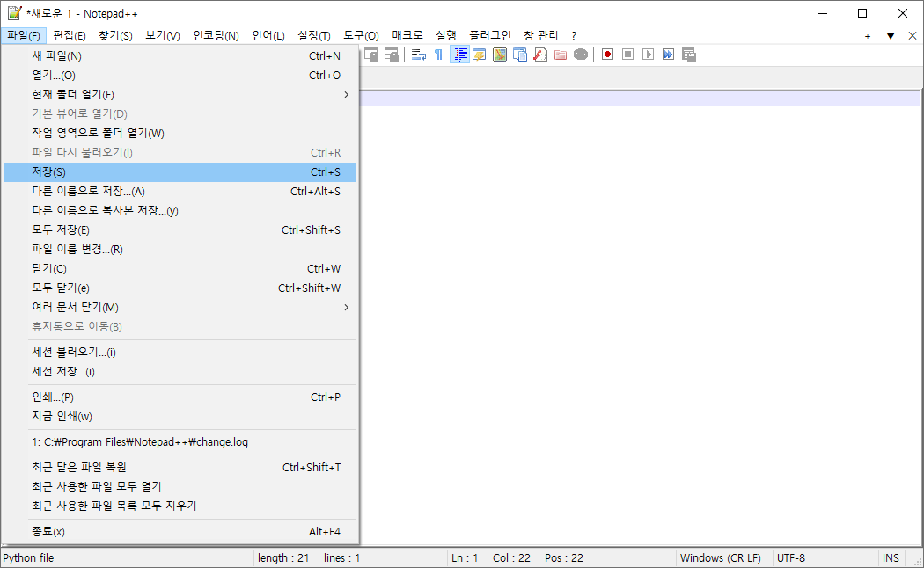Select 최근 닫은 파일 복원
Image resolution: width=924 pixels, height=568 pixels.
click(180, 468)
